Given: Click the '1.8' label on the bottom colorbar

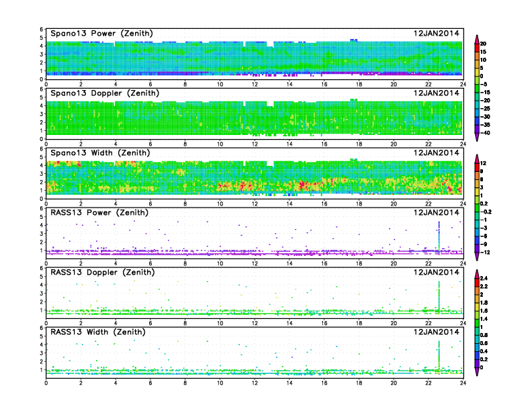Looking at the screenshot, I should (x=484, y=303).
